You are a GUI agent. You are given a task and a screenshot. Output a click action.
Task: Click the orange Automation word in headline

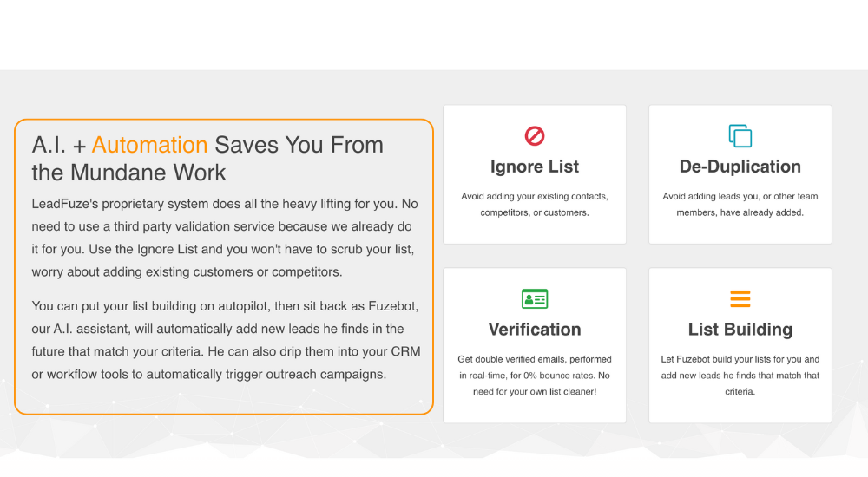point(149,145)
